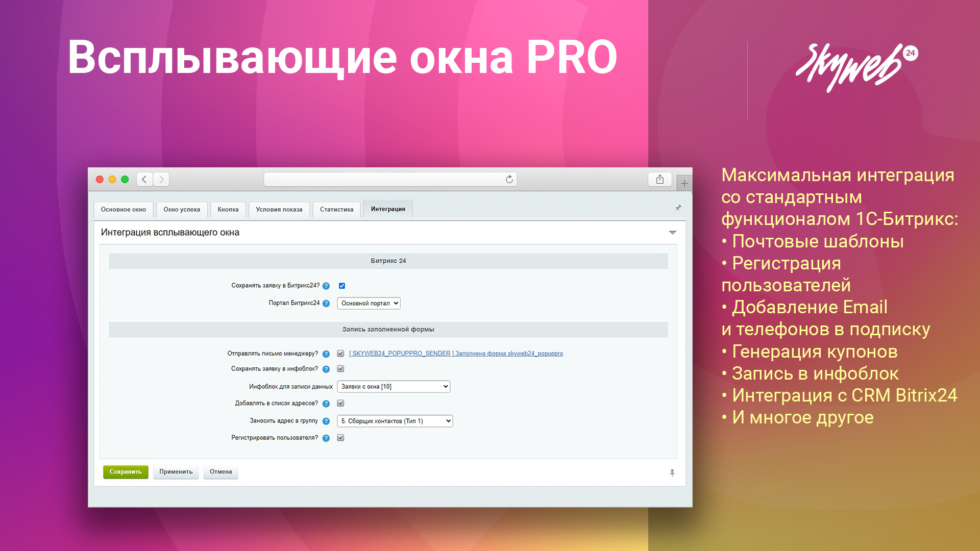The image size is (980, 551).
Task: Collapse Интеграция всплывающего окна section arrow
Action: 672,233
